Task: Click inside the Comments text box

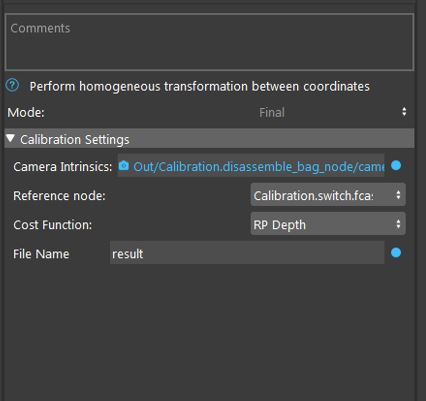Action: point(209,42)
